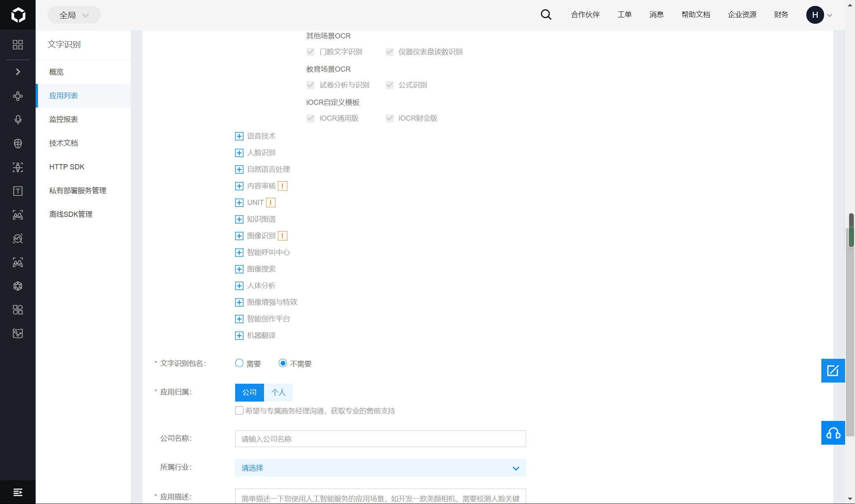Open 企业资源 link in top bar
Image resolution: width=855 pixels, height=504 pixels.
tap(742, 15)
